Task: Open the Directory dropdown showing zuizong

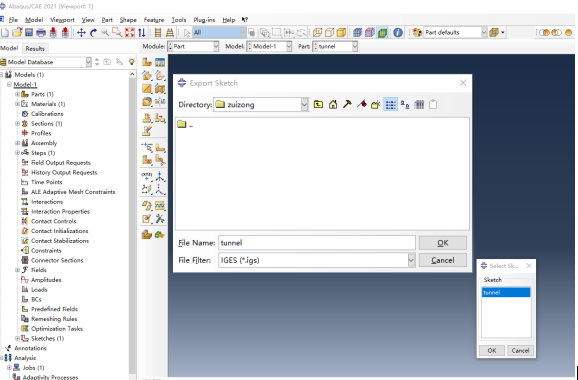Action: click(304, 105)
